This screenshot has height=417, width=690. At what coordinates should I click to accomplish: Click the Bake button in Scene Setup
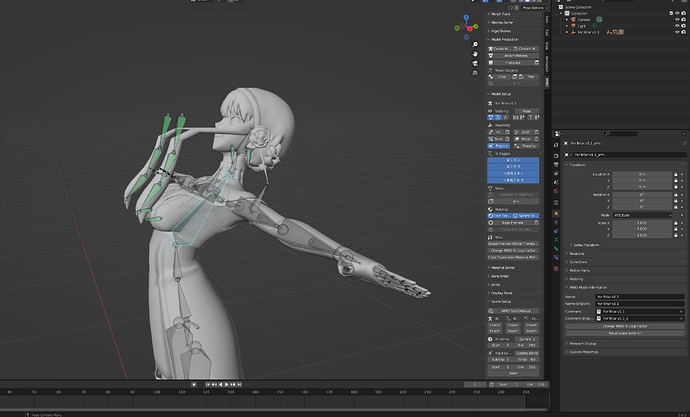click(x=513, y=373)
